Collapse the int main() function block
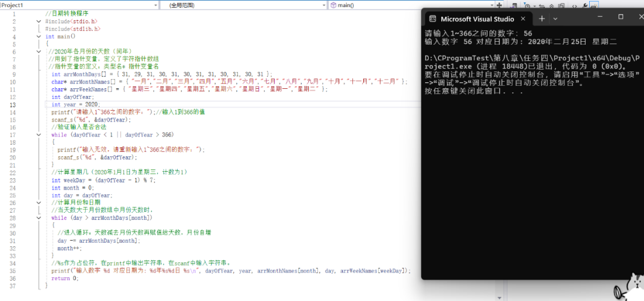The height and width of the screenshot is (301, 644). [39, 36]
